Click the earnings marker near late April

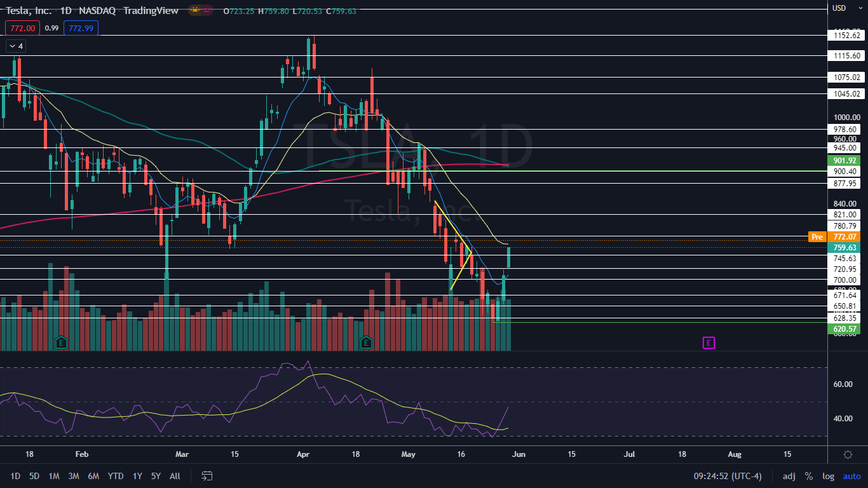[366, 343]
